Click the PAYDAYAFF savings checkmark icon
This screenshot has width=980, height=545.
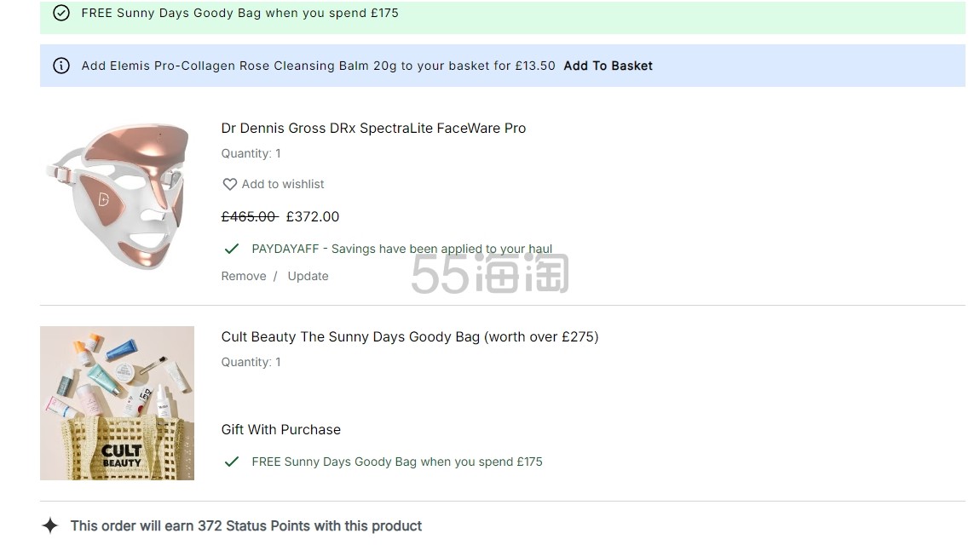(232, 250)
